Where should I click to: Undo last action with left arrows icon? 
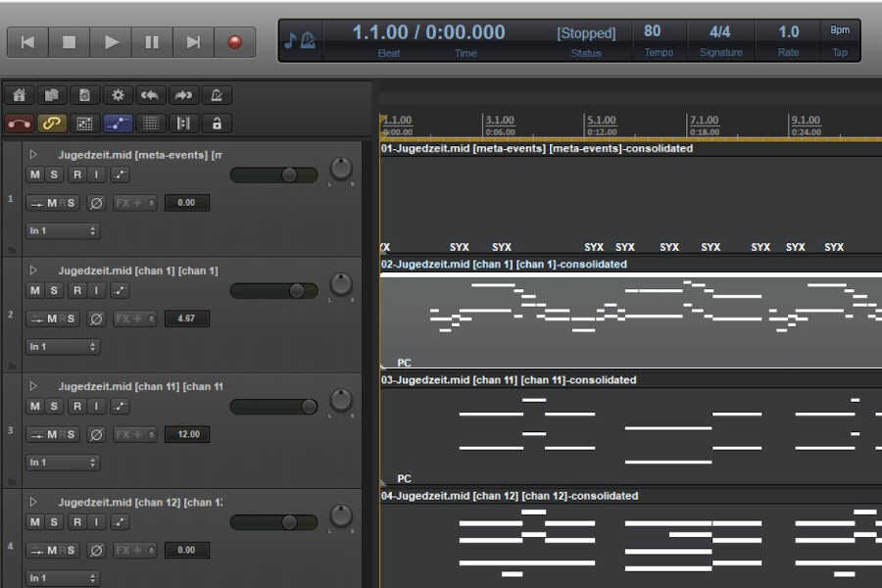click(x=150, y=95)
